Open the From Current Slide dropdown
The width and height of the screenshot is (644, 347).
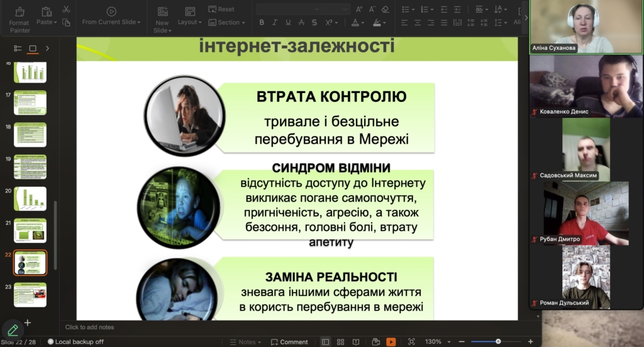tap(111, 17)
